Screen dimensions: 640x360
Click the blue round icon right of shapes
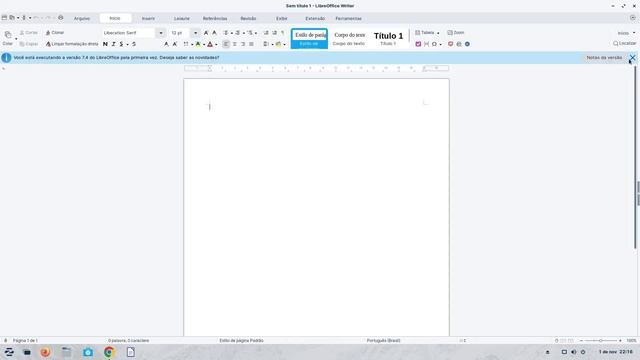467,44
